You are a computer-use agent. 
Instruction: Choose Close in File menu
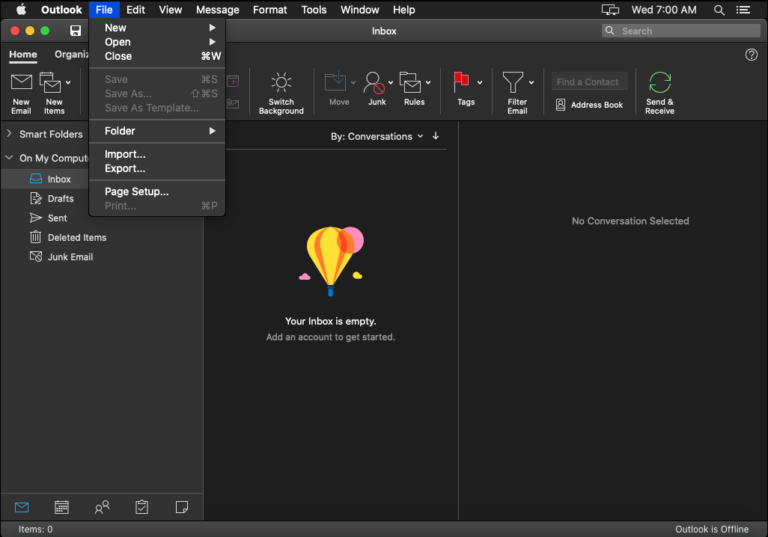coord(157,56)
